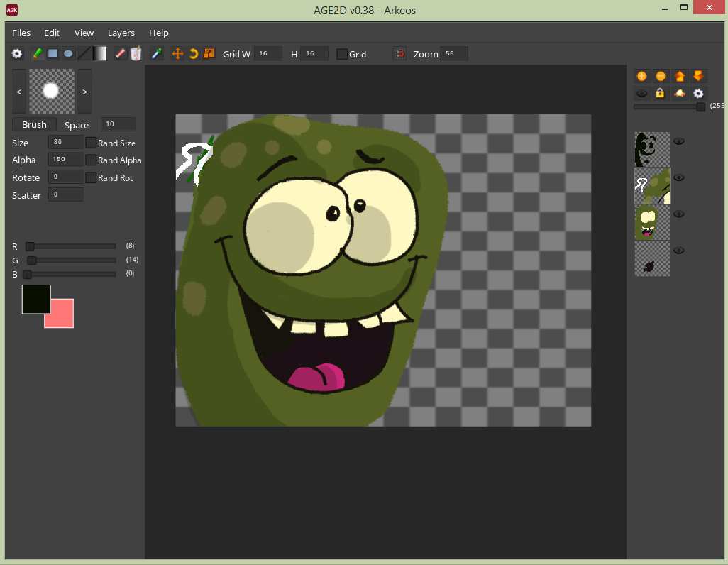
Task: Hide the top black outline layer
Action: (679, 141)
